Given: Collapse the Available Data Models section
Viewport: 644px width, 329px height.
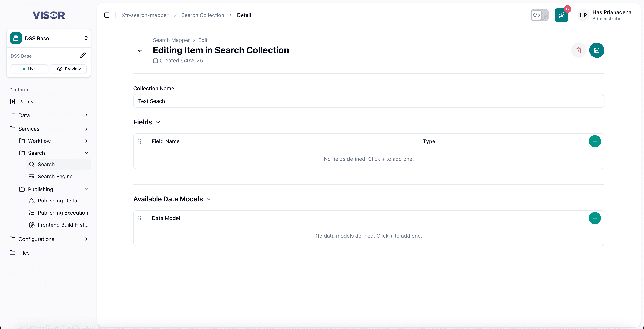Looking at the screenshot, I should (x=209, y=199).
